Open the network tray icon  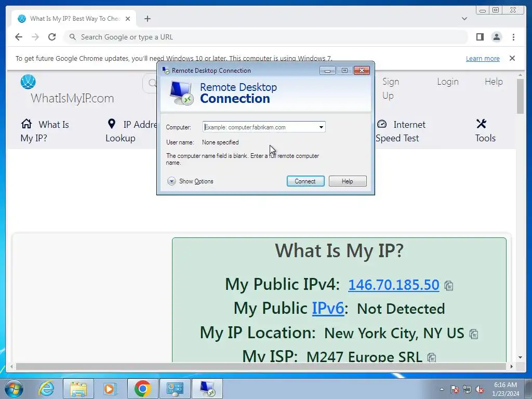point(467,389)
